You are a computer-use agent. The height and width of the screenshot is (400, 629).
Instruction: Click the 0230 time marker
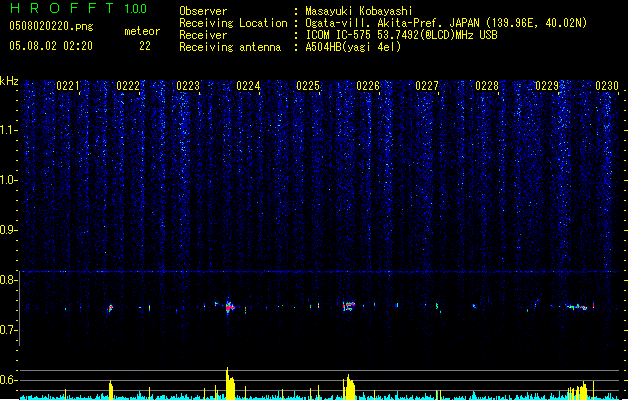[607, 86]
